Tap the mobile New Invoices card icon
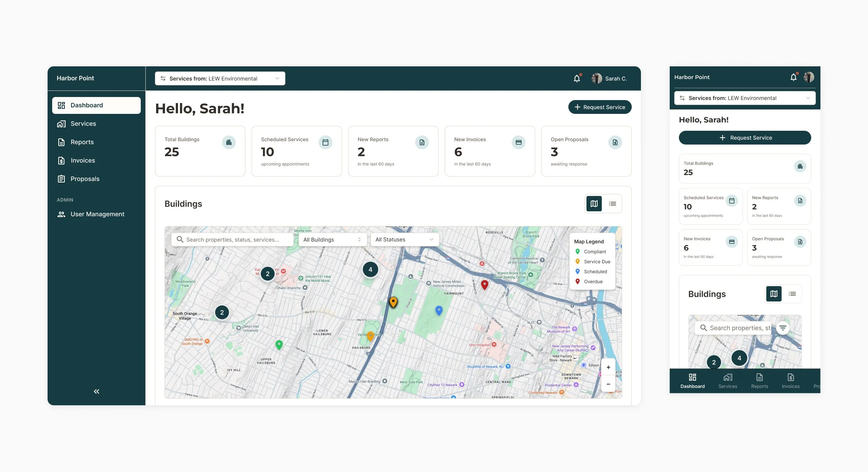 pos(732,242)
